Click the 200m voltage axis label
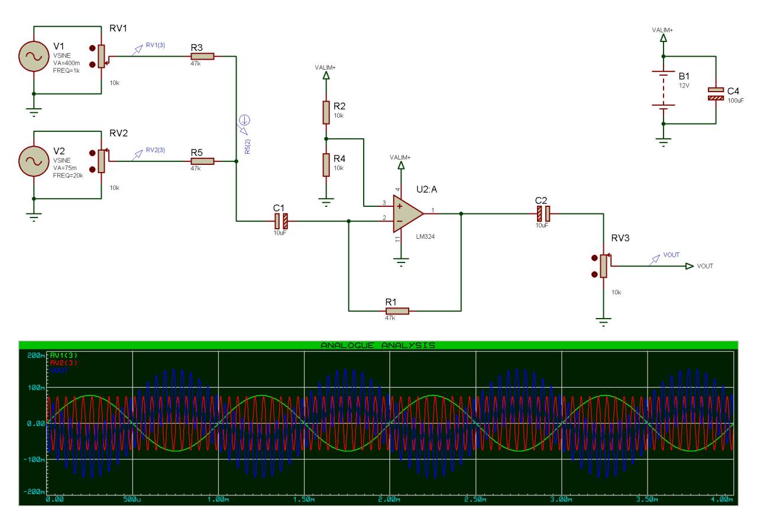Screen dimensions: 757x532 click(36, 355)
